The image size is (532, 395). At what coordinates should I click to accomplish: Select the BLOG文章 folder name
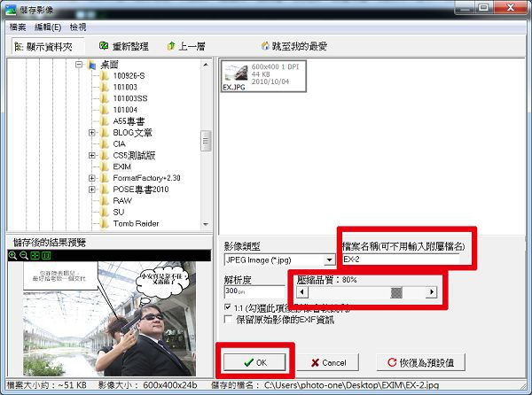[132, 133]
